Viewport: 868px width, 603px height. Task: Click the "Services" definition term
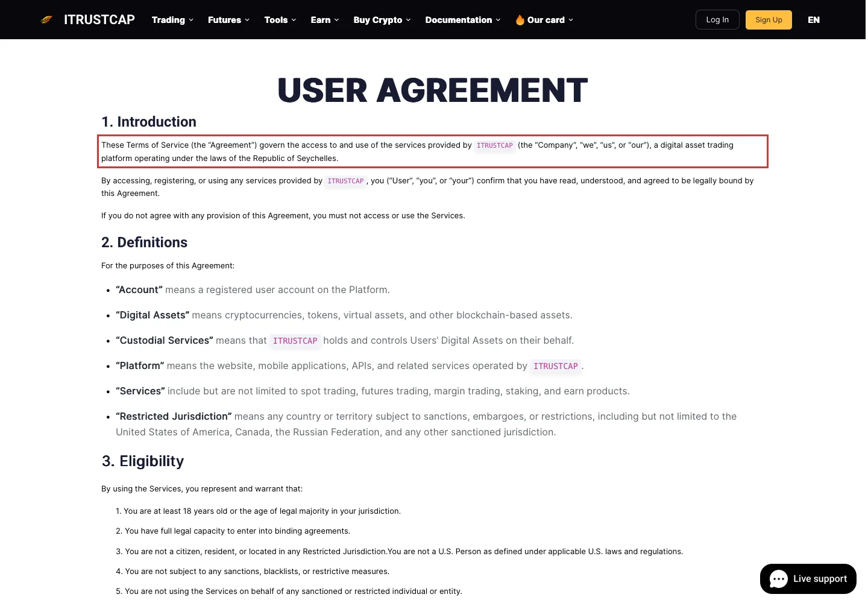pos(140,391)
